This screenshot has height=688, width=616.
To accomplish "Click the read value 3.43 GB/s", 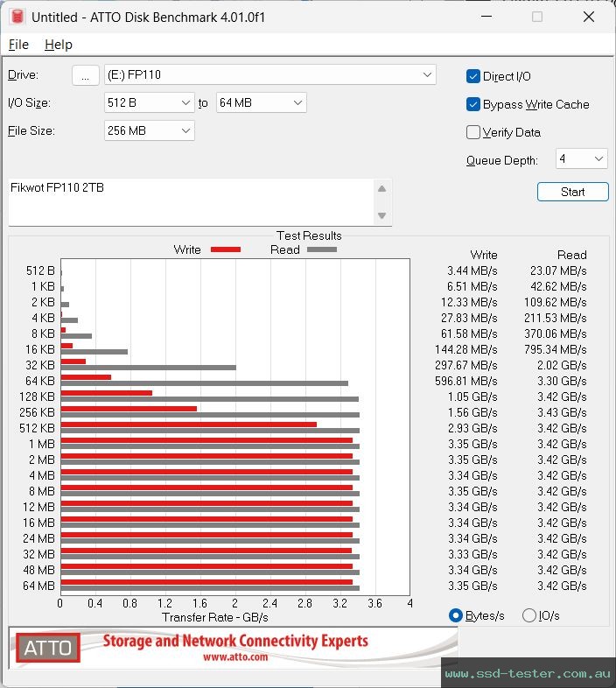I will coord(562,412).
